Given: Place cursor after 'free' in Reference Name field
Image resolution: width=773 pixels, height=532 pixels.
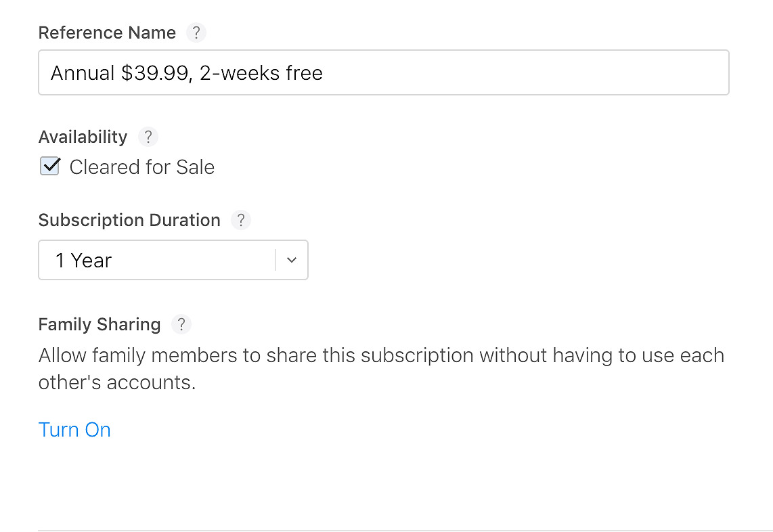Looking at the screenshot, I should [324, 73].
